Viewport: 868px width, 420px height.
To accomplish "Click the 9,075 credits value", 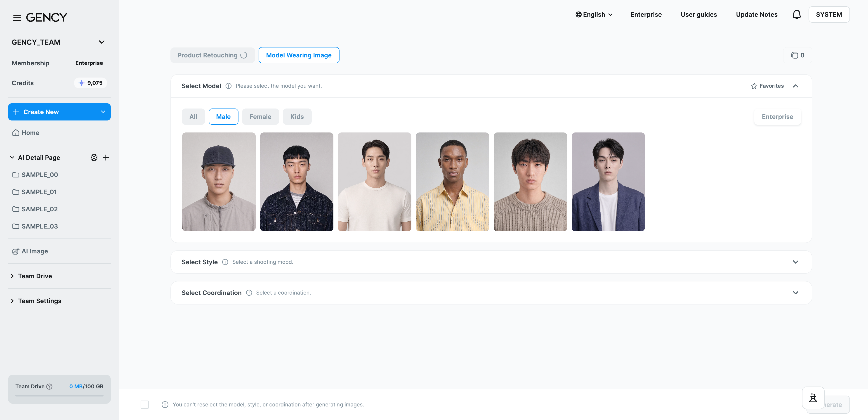I will point(95,83).
